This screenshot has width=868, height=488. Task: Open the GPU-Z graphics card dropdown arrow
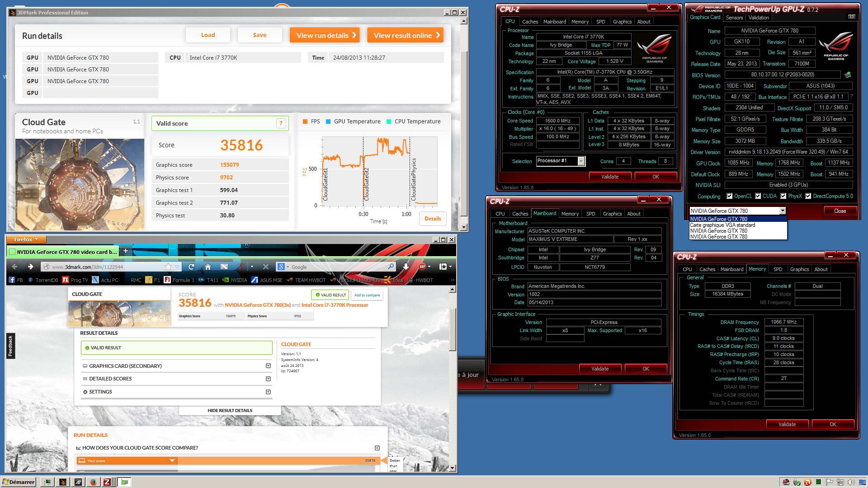[x=782, y=211]
